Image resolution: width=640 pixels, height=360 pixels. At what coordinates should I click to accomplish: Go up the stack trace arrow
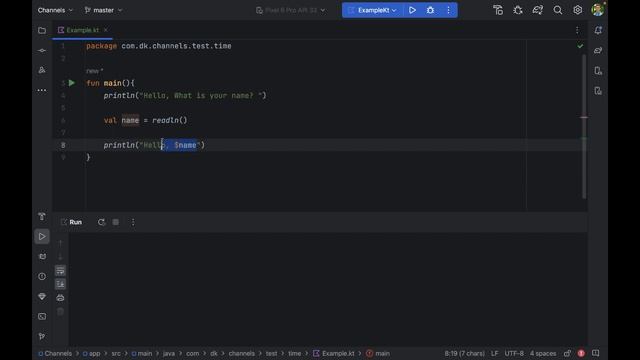tap(60, 243)
